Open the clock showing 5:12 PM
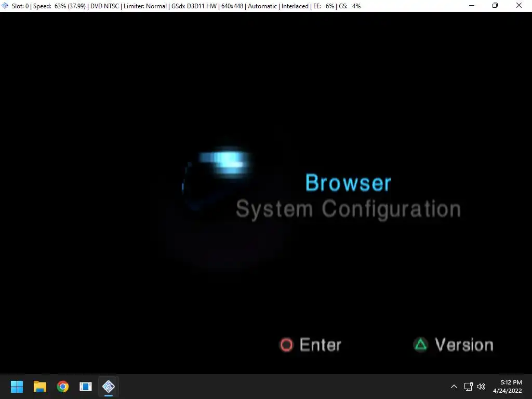Viewport: 532px width, 399px height. (507, 387)
